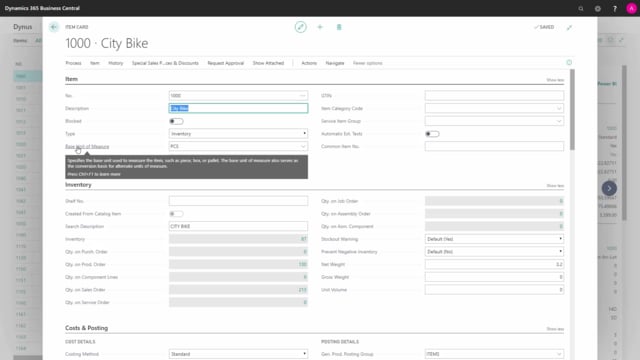
Task: Click the GTIN input field
Action: 494,96
